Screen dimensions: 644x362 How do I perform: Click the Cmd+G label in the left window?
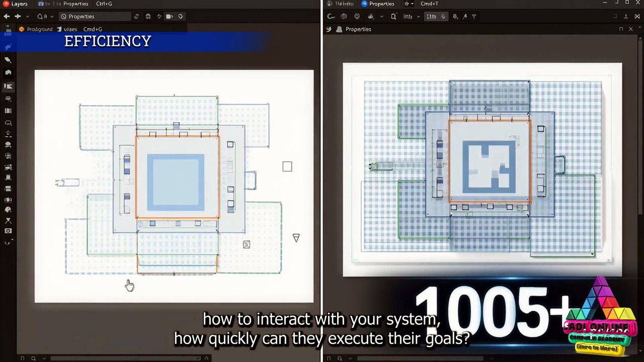pyautogui.click(x=93, y=30)
